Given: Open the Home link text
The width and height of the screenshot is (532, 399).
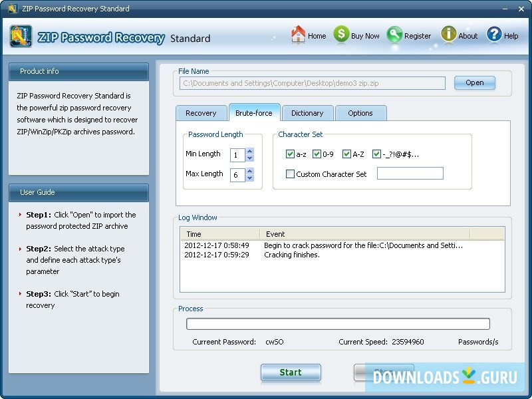Looking at the screenshot, I should [x=317, y=36].
